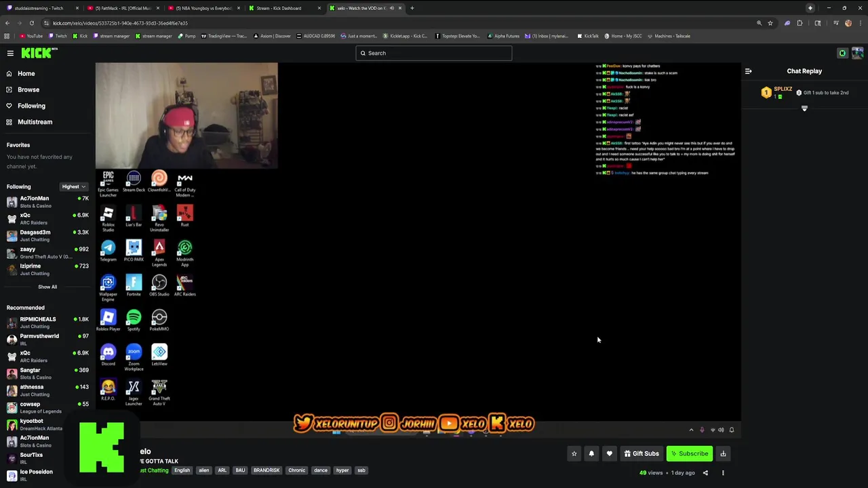
Task: Open Axiom Discover bookmark
Action: point(271,36)
